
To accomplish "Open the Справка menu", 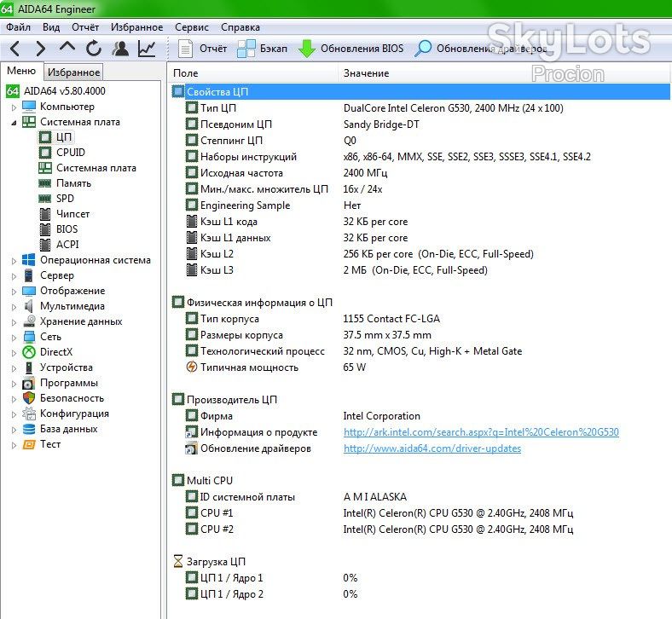I will pos(240,27).
